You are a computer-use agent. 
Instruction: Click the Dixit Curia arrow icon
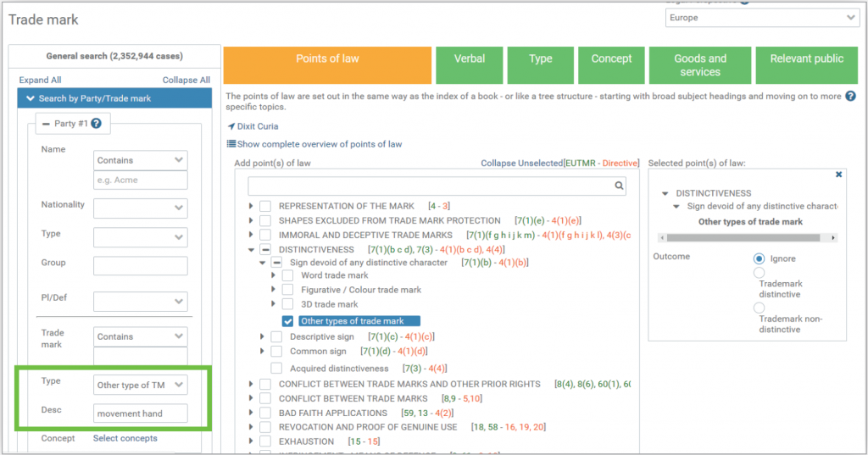[231, 127]
